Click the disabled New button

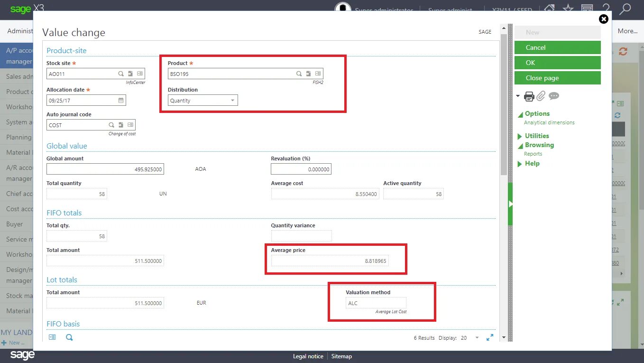point(558,32)
